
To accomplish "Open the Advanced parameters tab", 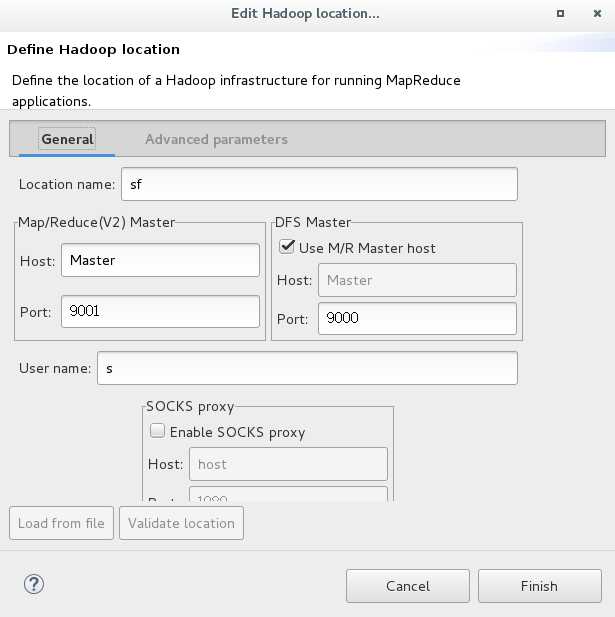I will click(x=216, y=139).
